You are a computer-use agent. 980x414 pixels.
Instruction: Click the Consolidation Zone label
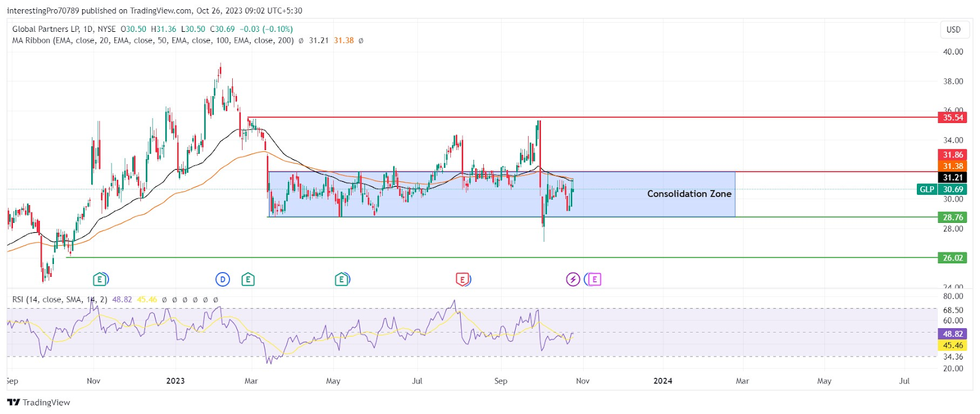click(689, 194)
